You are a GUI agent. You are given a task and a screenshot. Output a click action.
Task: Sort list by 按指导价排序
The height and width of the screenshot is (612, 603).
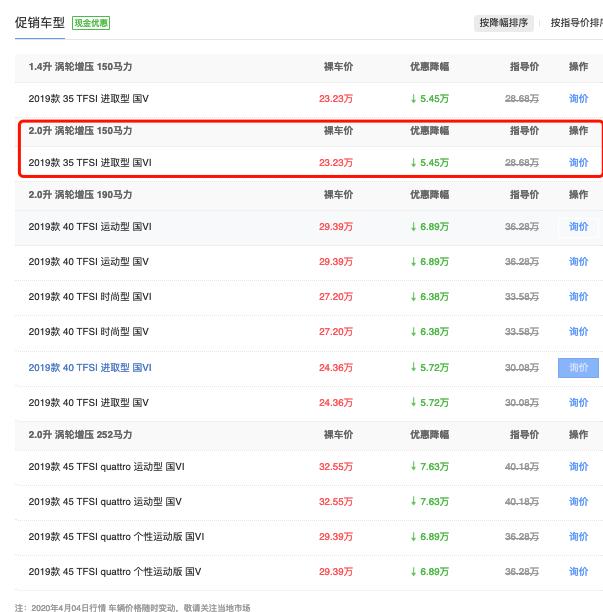[x=576, y=23]
